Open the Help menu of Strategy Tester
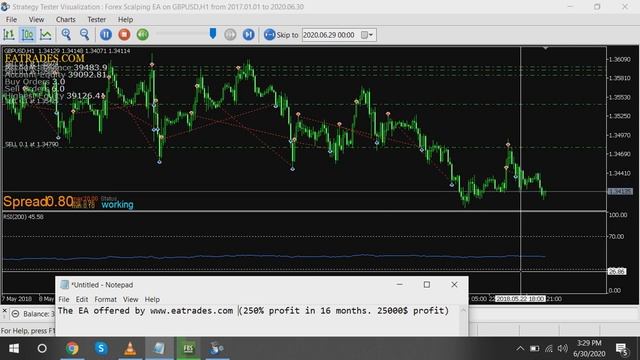The image size is (640, 360). point(125,20)
